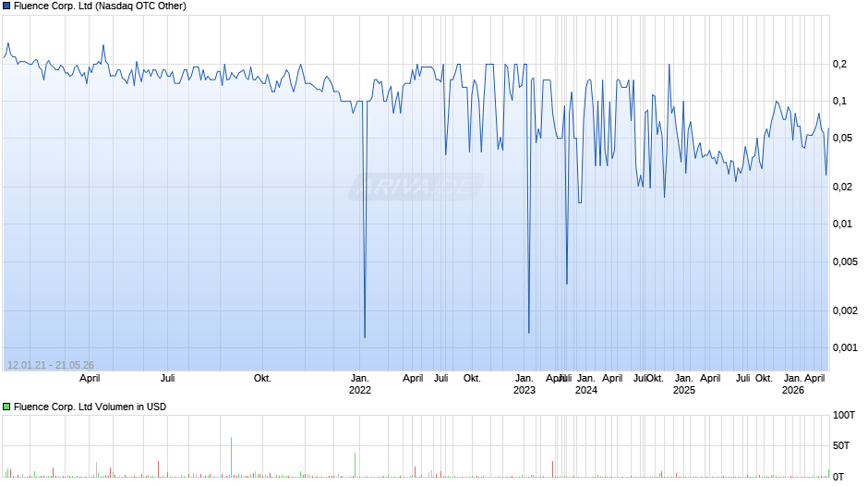
Task: Click the price low point at January 2023
Action: [x=529, y=332]
